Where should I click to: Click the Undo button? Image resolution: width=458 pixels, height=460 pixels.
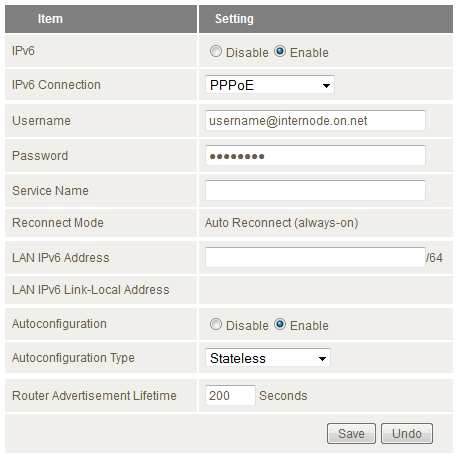[x=407, y=433]
